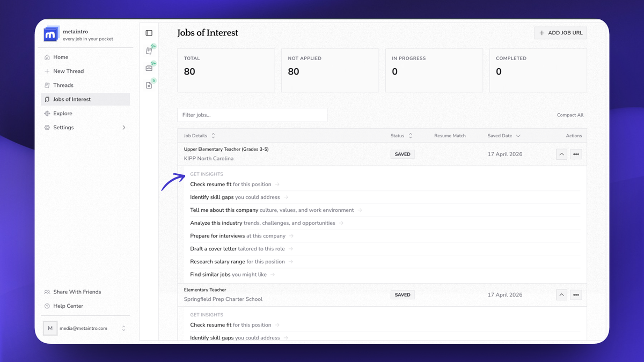644x362 pixels.
Task: Check resume fit for Springfield Prep job
Action: (x=235, y=325)
